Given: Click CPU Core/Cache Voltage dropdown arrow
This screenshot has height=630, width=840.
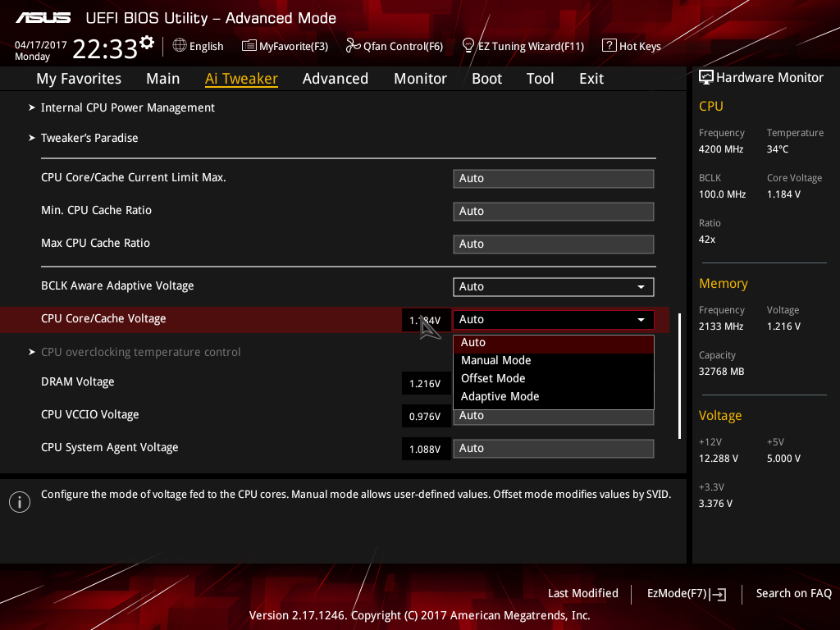Looking at the screenshot, I should tap(641, 320).
